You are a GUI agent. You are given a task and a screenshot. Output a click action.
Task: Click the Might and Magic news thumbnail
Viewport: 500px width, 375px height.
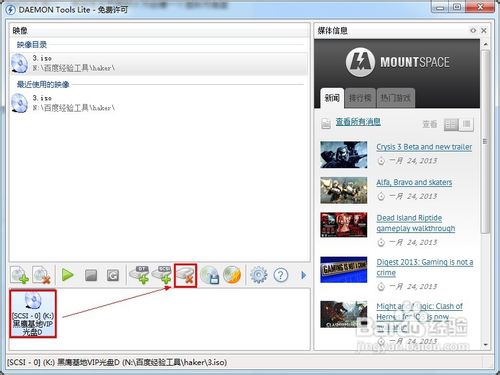pyautogui.click(x=344, y=314)
